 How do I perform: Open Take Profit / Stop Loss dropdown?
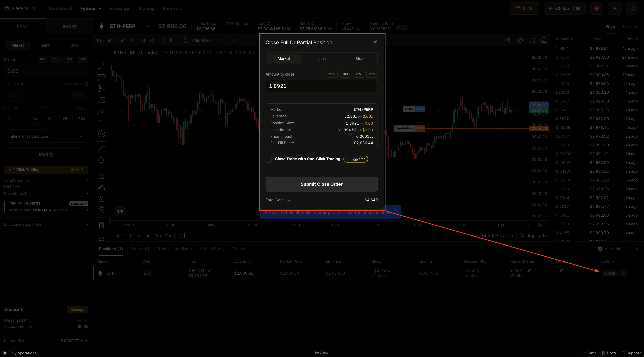pyautogui.click(x=46, y=136)
